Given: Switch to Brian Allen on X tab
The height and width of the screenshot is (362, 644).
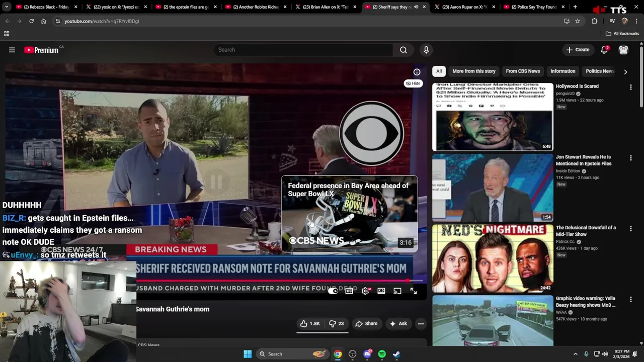Looking at the screenshot, I should point(326,7).
